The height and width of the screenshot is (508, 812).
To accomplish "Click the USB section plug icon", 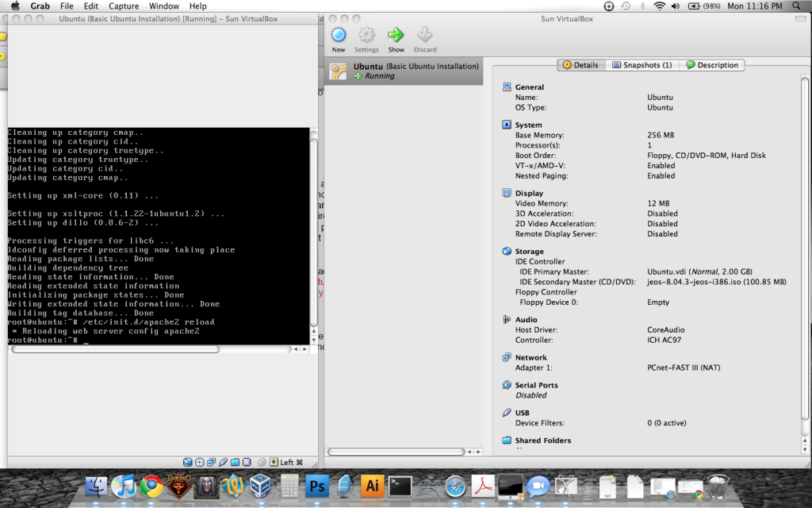I will coord(507,413).
